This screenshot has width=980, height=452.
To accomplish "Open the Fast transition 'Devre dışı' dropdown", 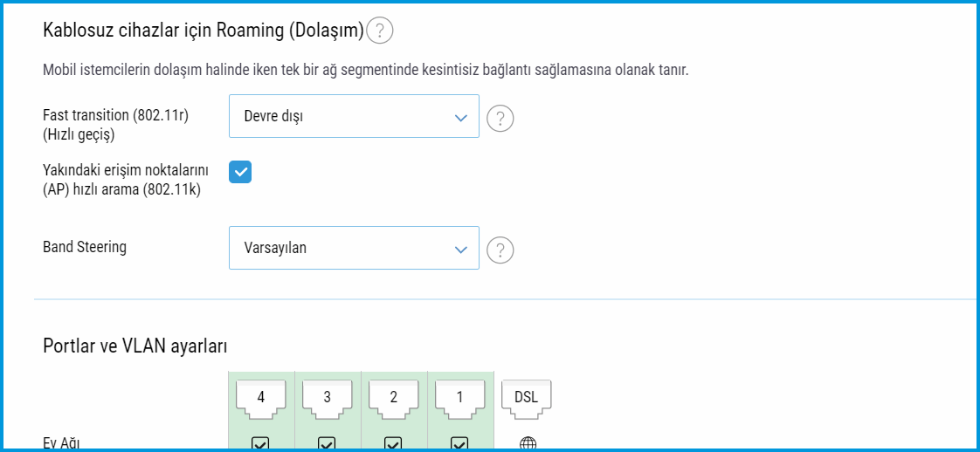I will (x=354, y=116).
